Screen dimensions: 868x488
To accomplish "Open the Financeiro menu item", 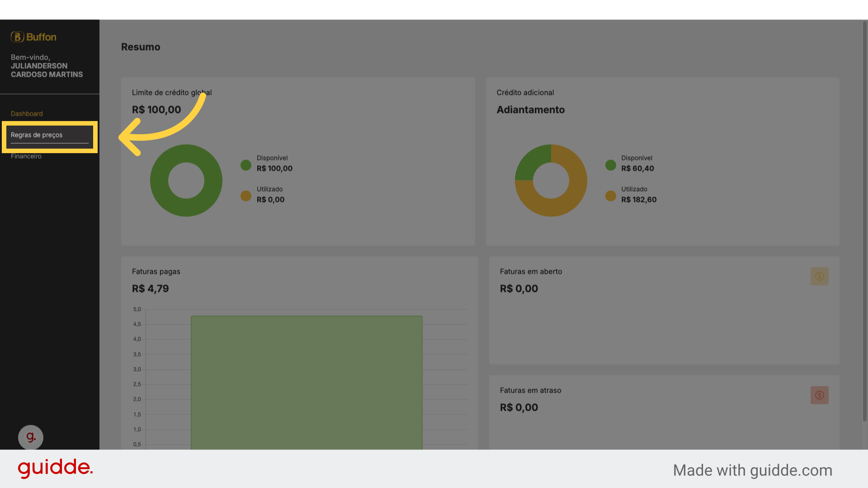I will [x=26, y=156].
